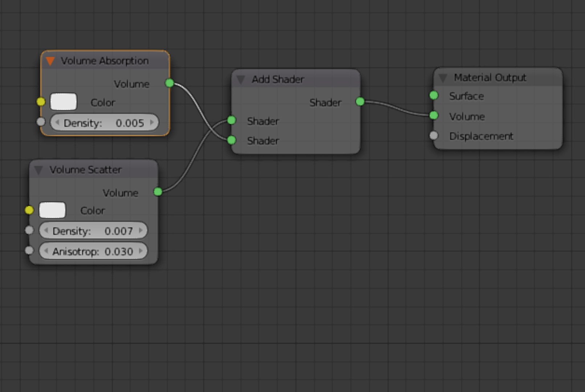Click Anisotropy 0.030 field
585x392 pixels.
(93, 251)
